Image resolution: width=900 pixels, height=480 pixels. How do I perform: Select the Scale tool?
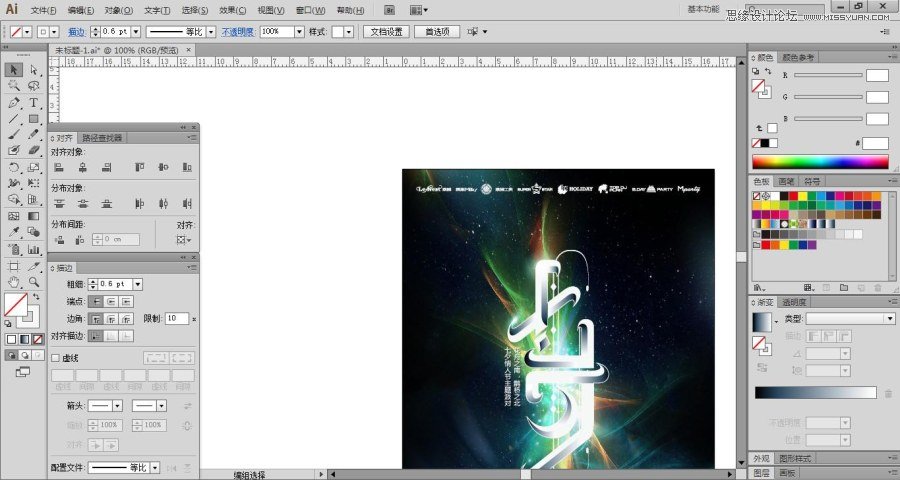tap(34, 168)
